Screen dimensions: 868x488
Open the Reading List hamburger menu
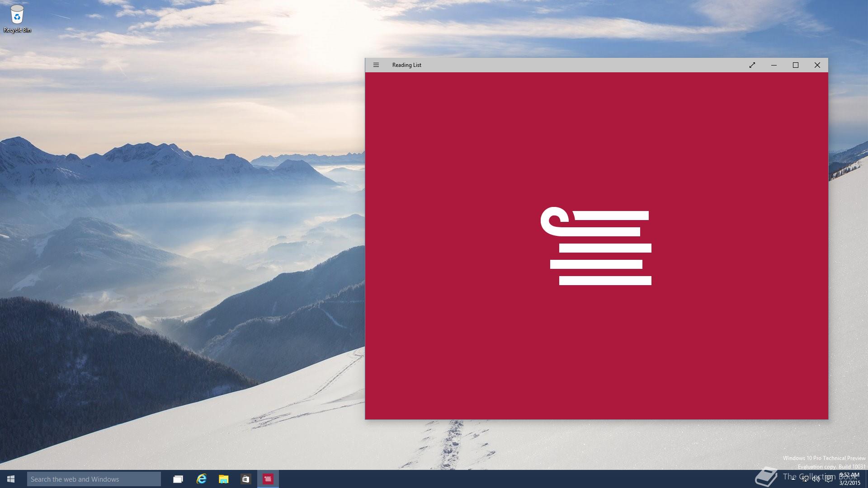point(376,65)
